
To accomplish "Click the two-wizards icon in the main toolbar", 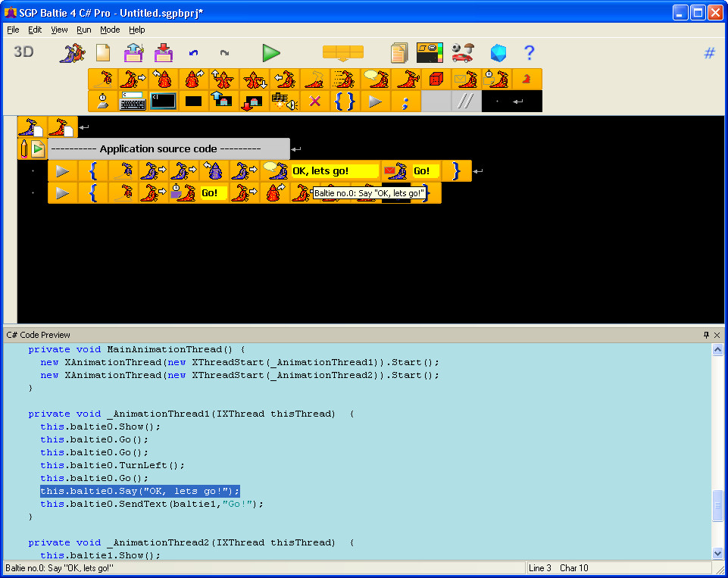I will click(x=73, y=53).
